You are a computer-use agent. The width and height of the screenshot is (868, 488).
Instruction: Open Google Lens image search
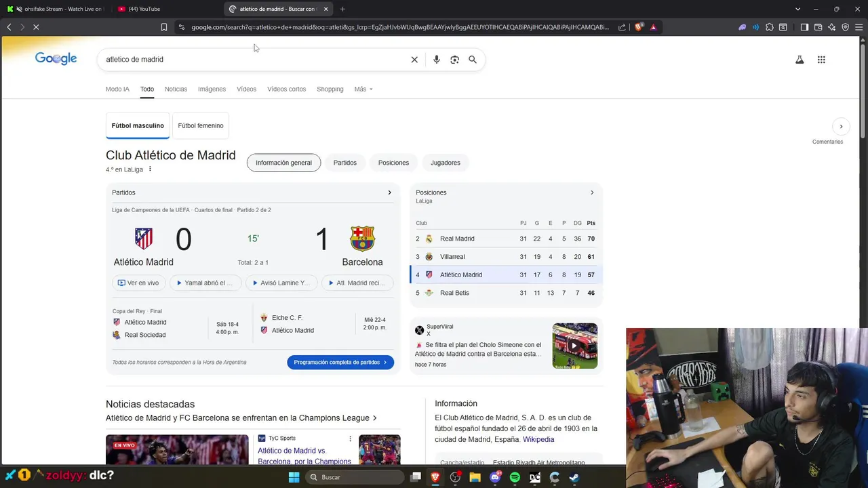(x=454, y=60)
